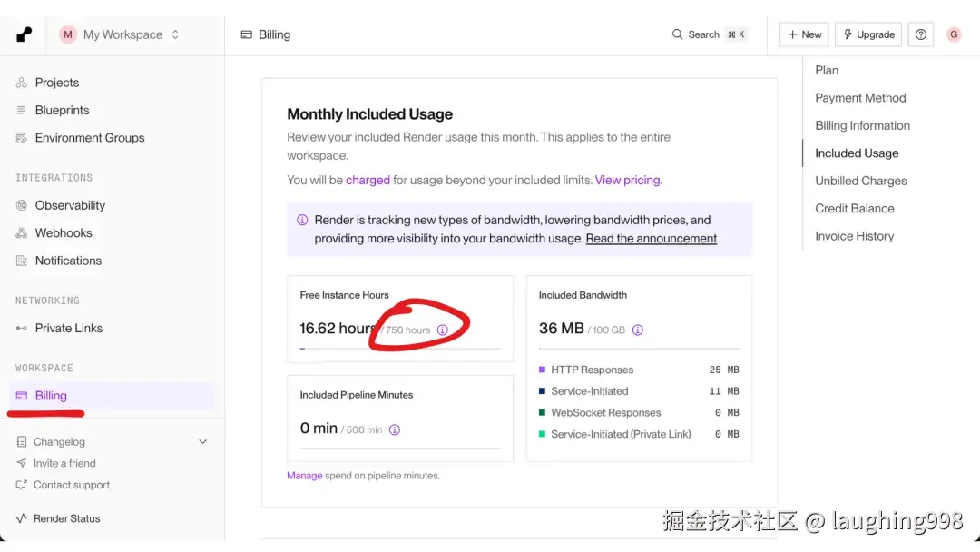
Task: Jump to Plan section
Action: coord(827,70)
